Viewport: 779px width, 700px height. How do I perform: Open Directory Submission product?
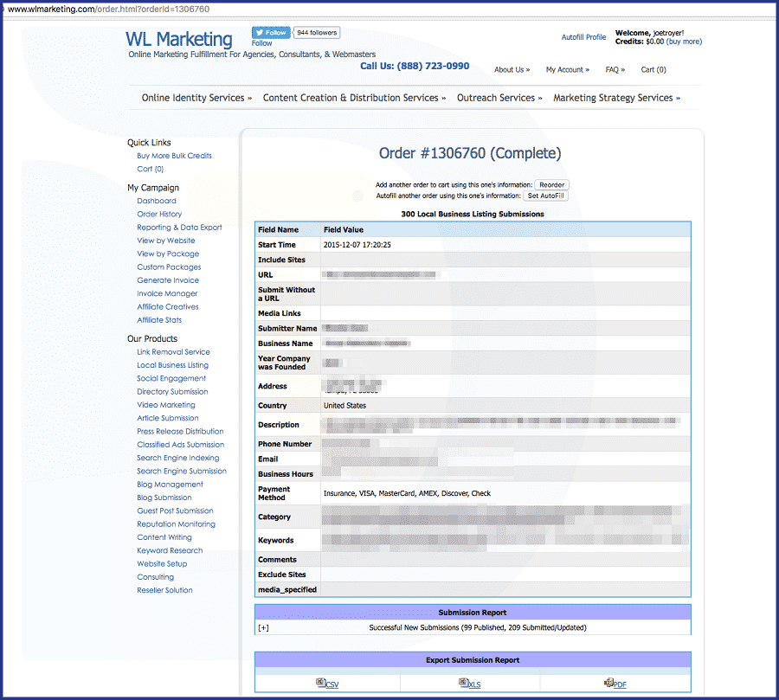(x=172, y=391)
